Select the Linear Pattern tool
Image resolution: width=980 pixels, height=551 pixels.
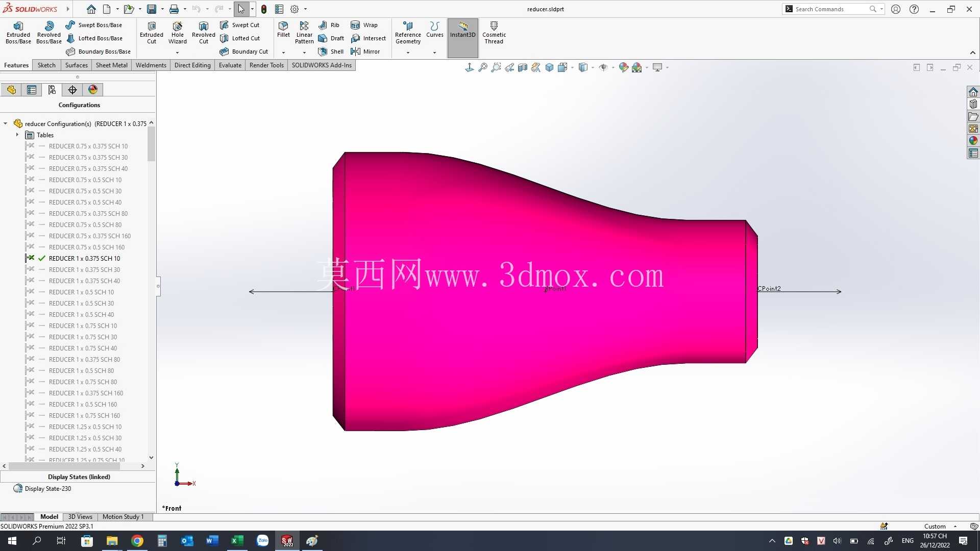(x=304, y=33)
